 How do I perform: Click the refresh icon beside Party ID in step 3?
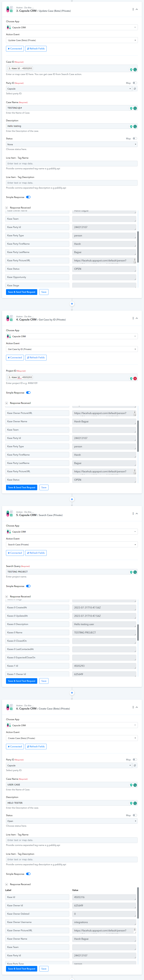[x=135, y=89]
